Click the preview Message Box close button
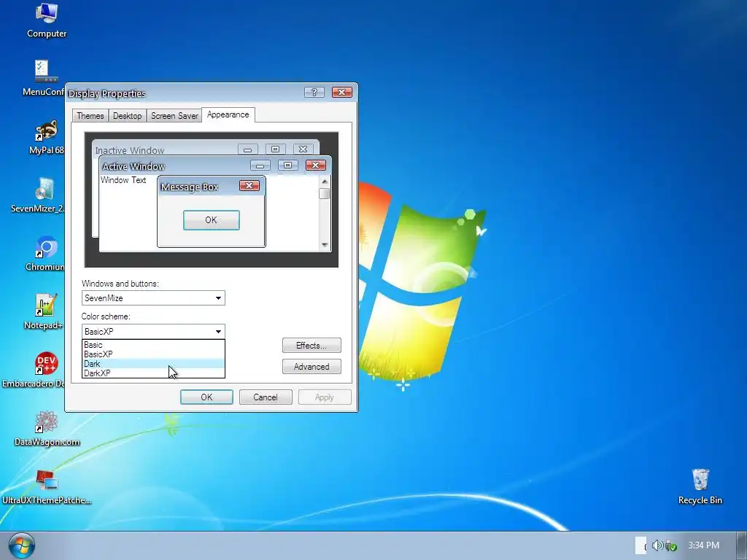 (x=249, y=186)
